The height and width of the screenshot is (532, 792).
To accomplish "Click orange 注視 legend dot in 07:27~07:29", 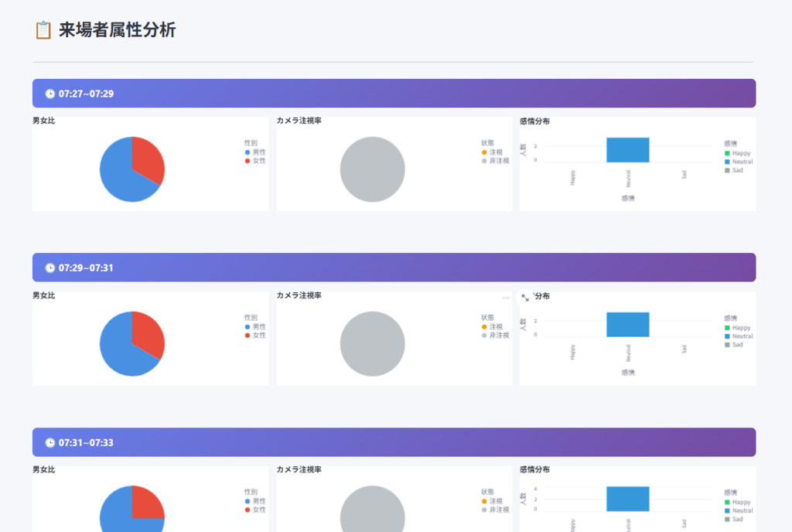I will tap(484, 152).
